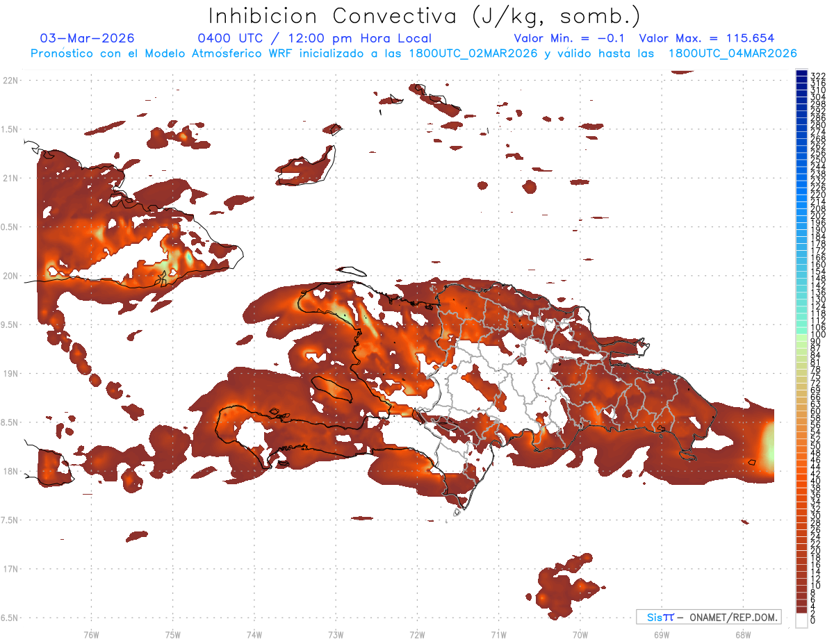Click the '74W' longitude label
The image size is (834, 644).
(254, 634)
